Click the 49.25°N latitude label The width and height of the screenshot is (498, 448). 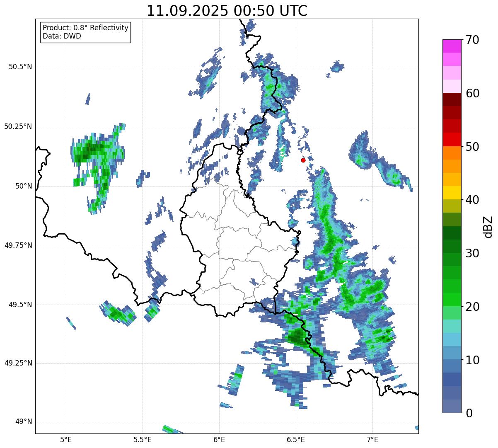(18, 363)
